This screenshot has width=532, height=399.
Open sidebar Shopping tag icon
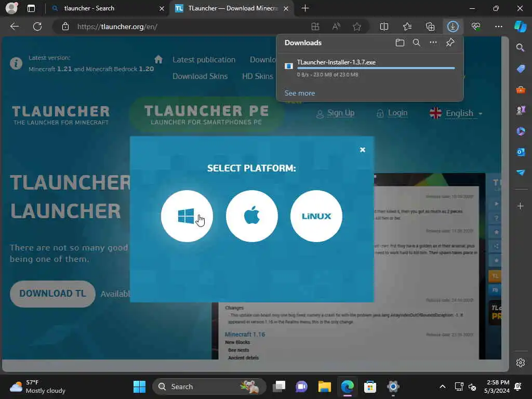(521, 69)
